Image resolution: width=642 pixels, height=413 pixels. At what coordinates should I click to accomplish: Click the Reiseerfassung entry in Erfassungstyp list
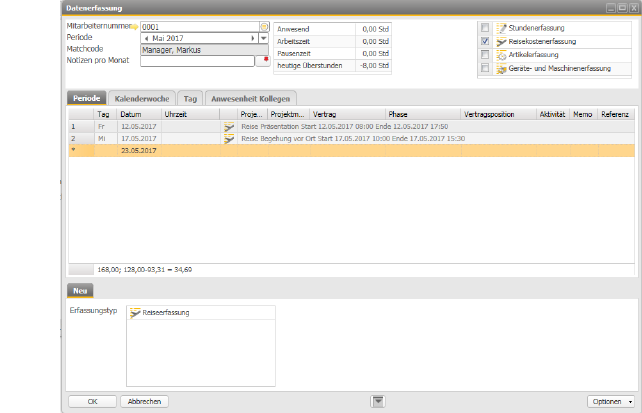point(160,312)
